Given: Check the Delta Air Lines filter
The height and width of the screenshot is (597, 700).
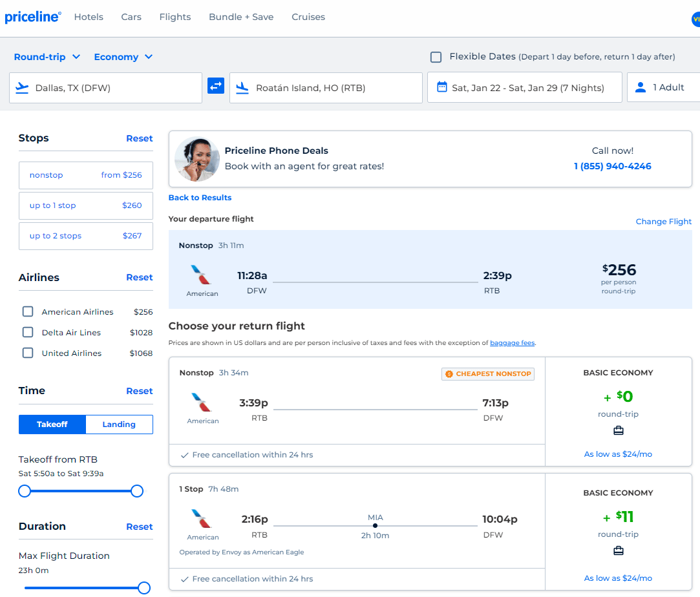Looking at the screenshot, I should pyautogui.click(x=28, y=332).
